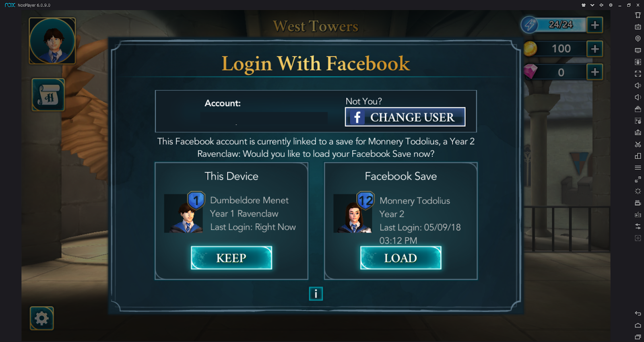
Task: Click the Android back arrow button
Action: [x=638, y=313]
